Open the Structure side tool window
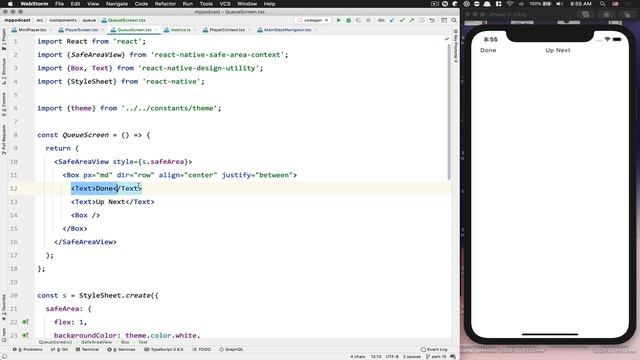The image size is (640, 360). [x=4, y=71]
